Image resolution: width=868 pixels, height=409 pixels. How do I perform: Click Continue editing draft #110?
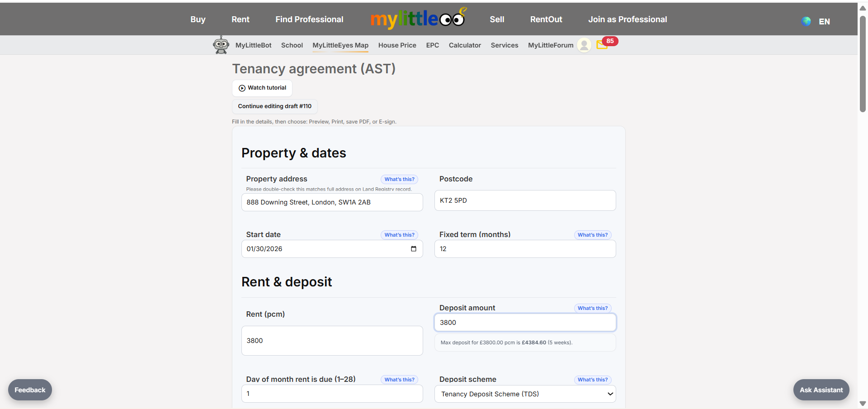pos(274,106)
